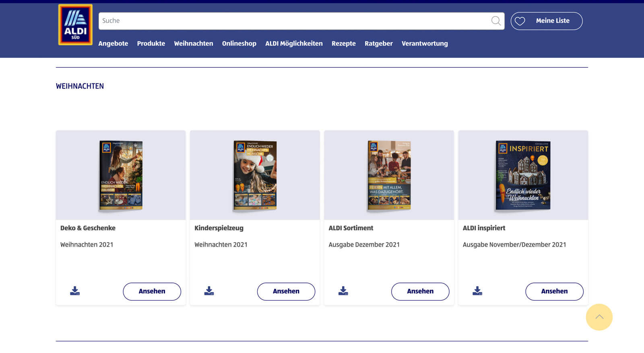Navigate to ALDI Möglichkeiten
644x353 pixels.
(x=294, y=44)
